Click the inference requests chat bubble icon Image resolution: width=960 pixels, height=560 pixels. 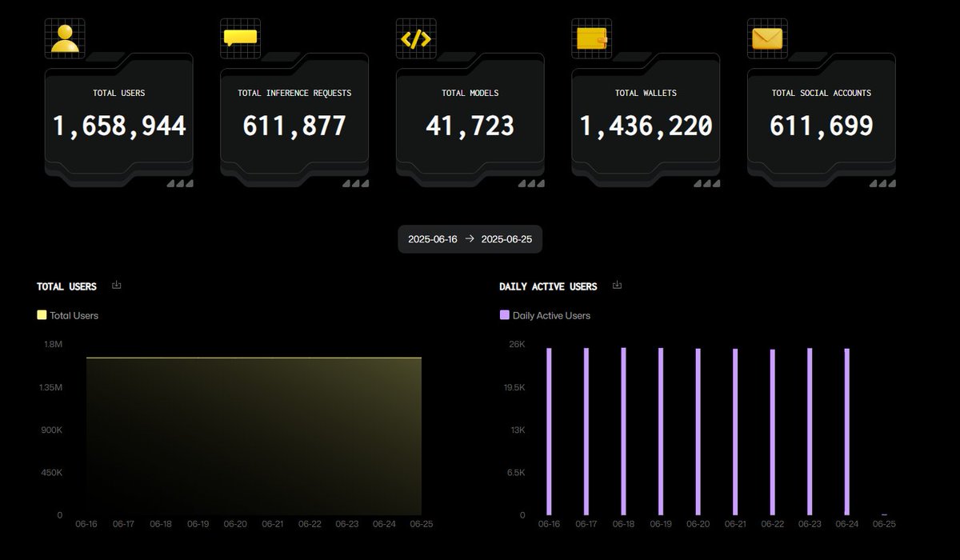[241, 38]
